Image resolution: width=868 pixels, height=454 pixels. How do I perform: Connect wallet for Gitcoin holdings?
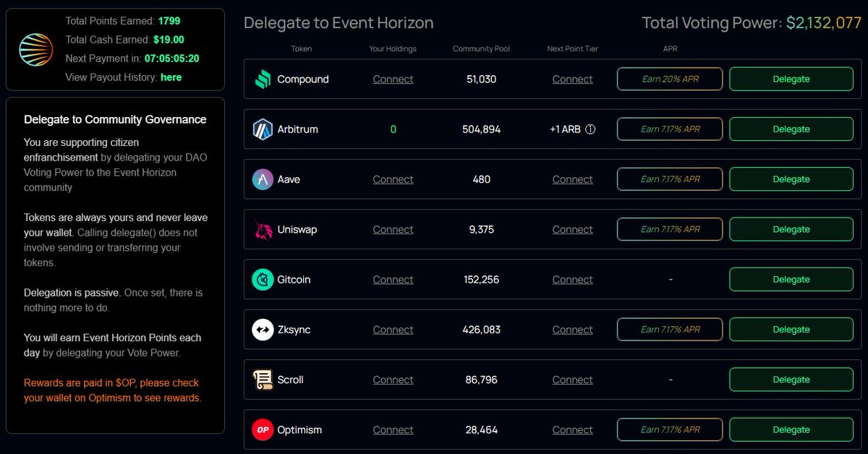click(393, 280)
